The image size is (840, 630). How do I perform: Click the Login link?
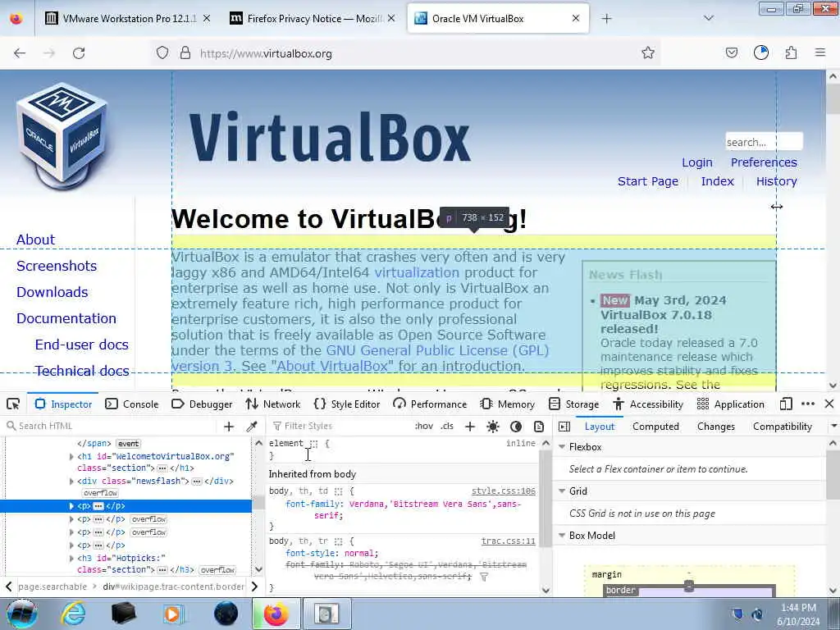tap(697, 162)
